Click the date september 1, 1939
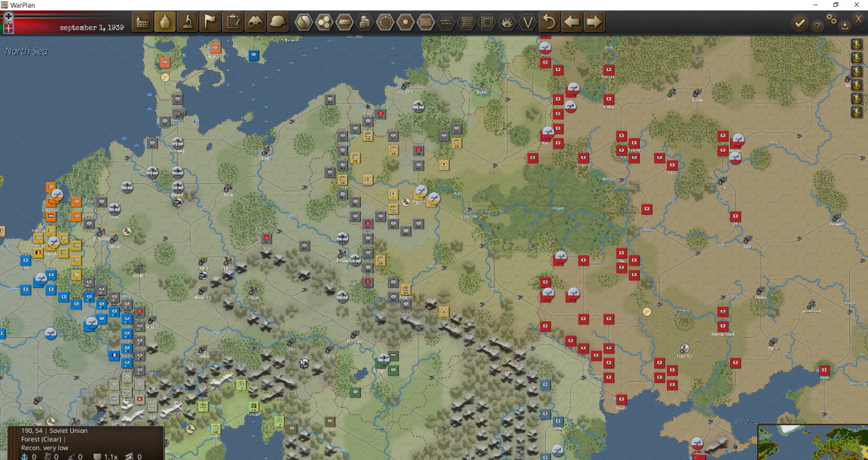 tap(92, 27)
